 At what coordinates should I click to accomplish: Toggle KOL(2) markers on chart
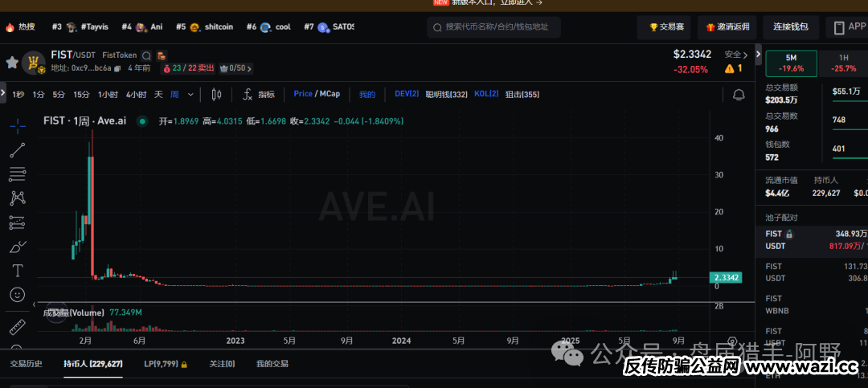tap(486, 95)
